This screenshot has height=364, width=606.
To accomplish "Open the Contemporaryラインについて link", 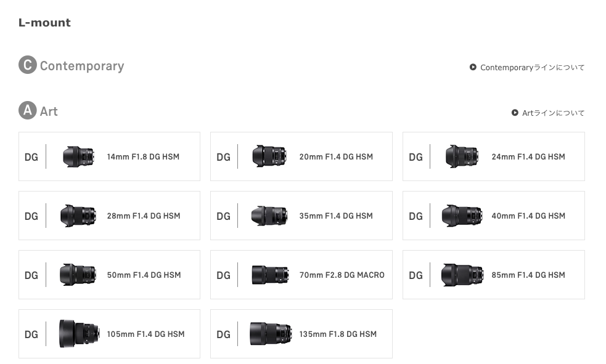I will tap(532, 67).
